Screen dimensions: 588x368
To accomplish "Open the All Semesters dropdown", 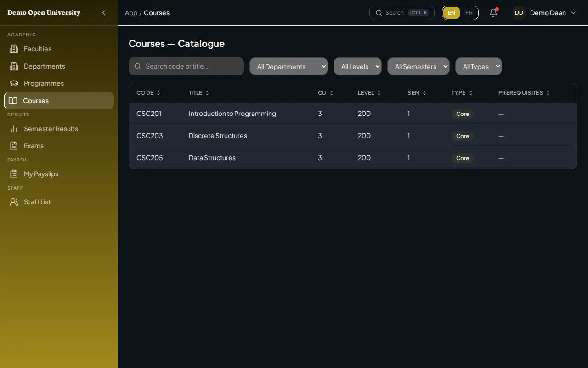I will 418,66.
